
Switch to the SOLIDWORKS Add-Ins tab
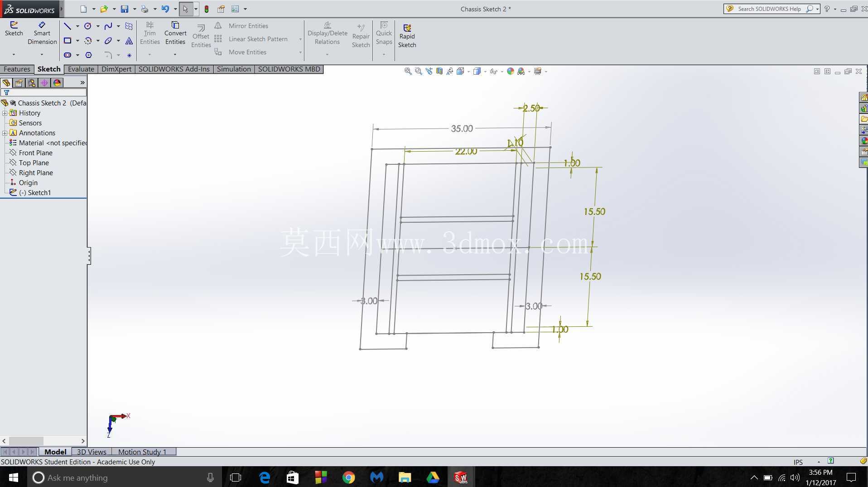click(174, 69)
